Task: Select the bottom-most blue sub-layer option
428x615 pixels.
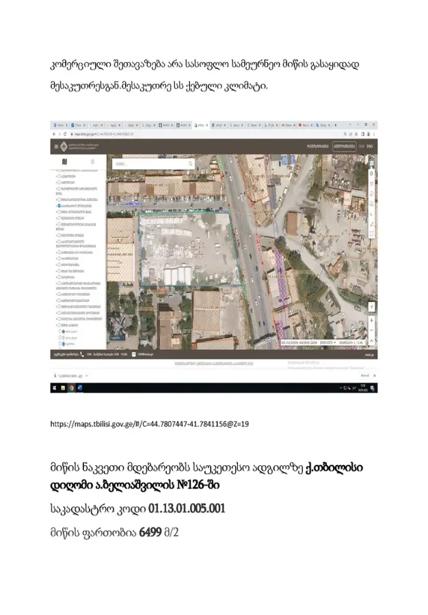Action: coord(64,344)
